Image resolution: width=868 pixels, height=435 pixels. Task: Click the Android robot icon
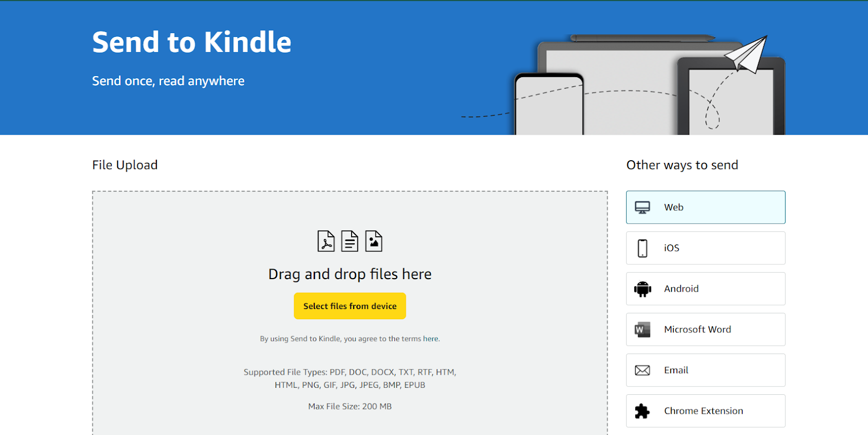point(642,289)
